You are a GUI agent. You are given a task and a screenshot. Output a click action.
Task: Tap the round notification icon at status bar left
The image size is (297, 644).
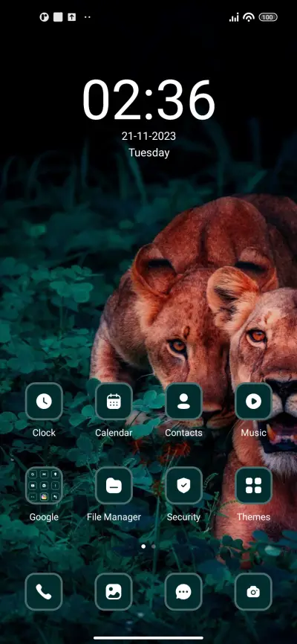coord(44,17)
